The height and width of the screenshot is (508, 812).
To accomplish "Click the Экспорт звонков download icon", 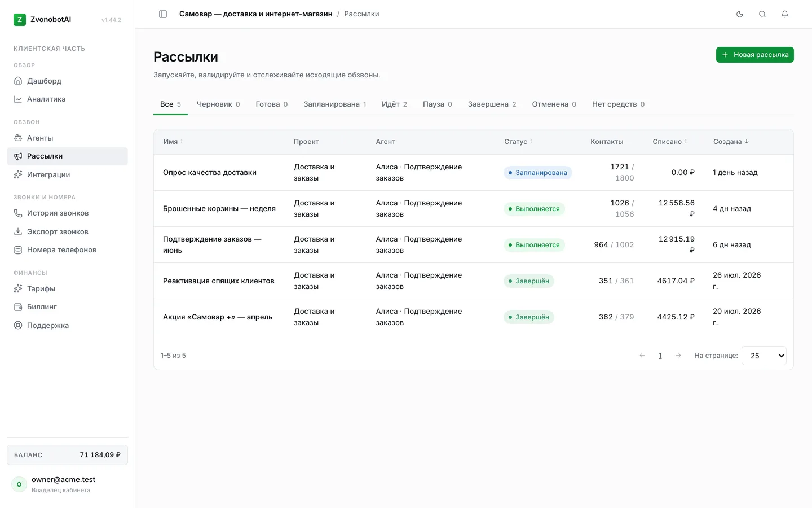I will [18, 232].
